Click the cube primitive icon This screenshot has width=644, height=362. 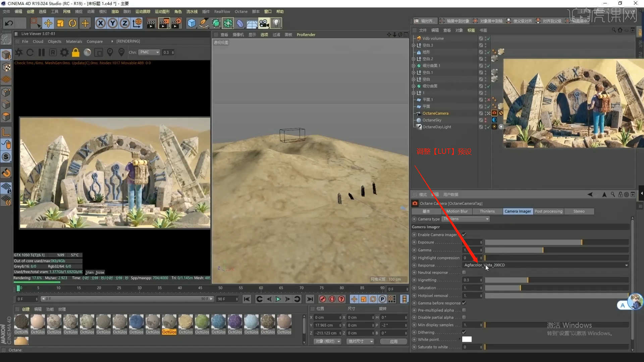tap(192, 23)
